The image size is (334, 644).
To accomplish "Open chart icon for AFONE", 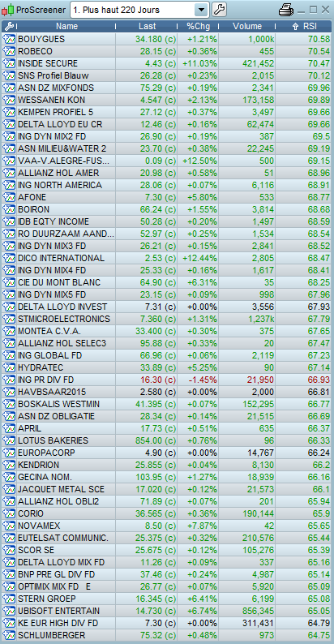I will (9, 197).
